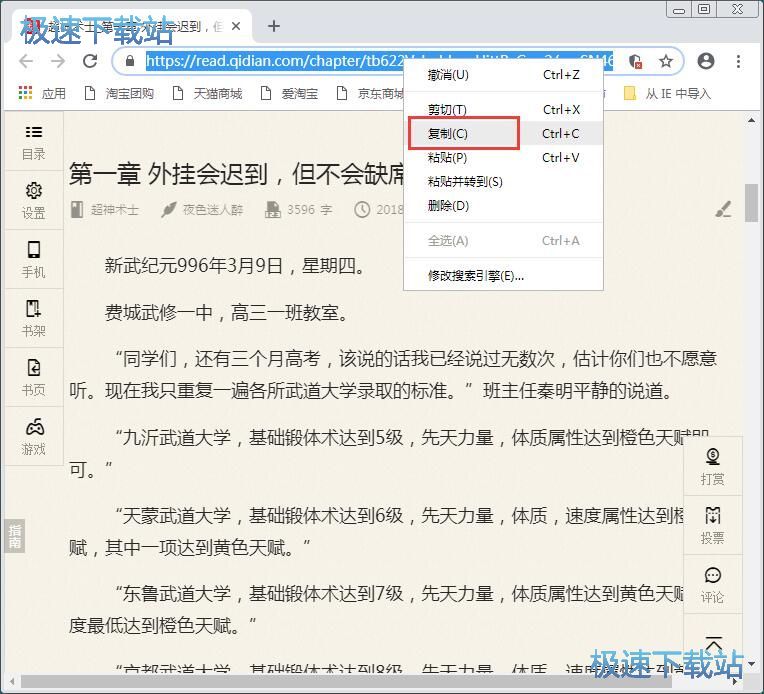This screenshot has height=694, width=764.
Task: Choose 复制(C) from context menu
Action: tap(503, 134)
